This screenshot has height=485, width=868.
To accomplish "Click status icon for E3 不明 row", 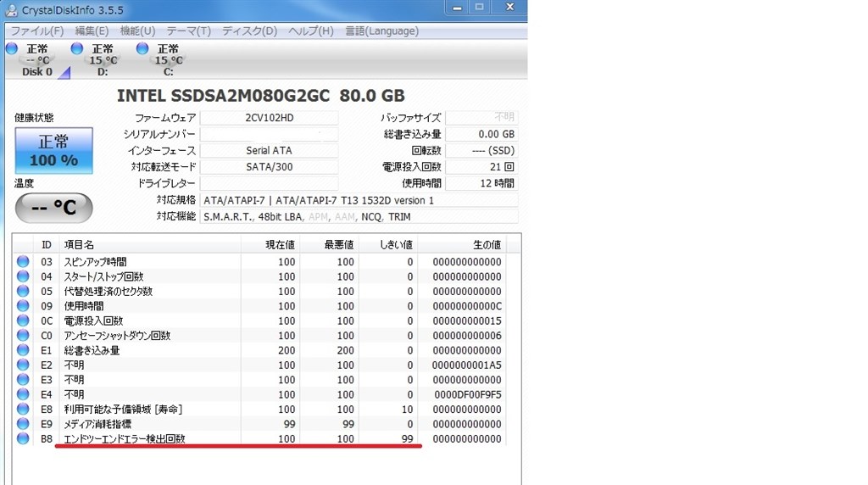I will click(x=23, y=379).
